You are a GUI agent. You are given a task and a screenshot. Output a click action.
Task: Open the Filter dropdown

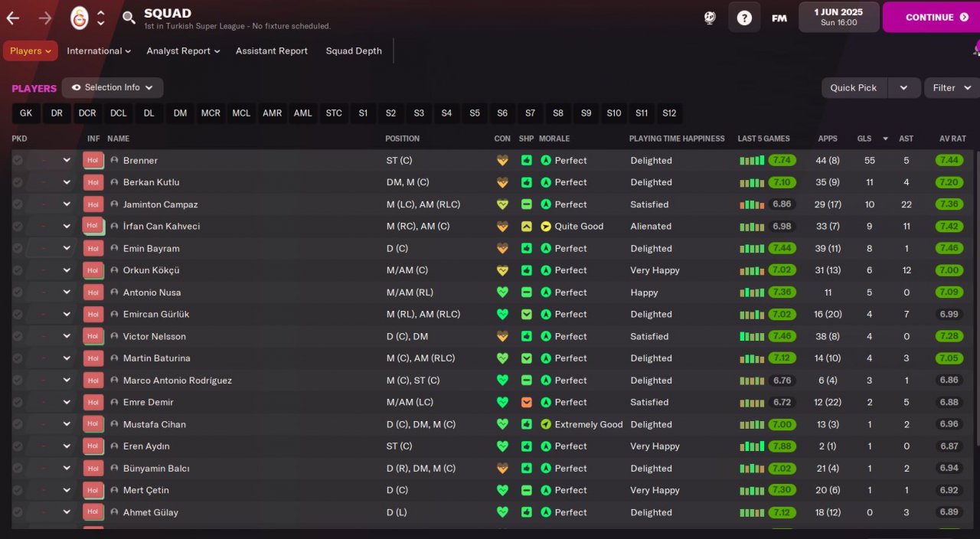click(952, 88)
